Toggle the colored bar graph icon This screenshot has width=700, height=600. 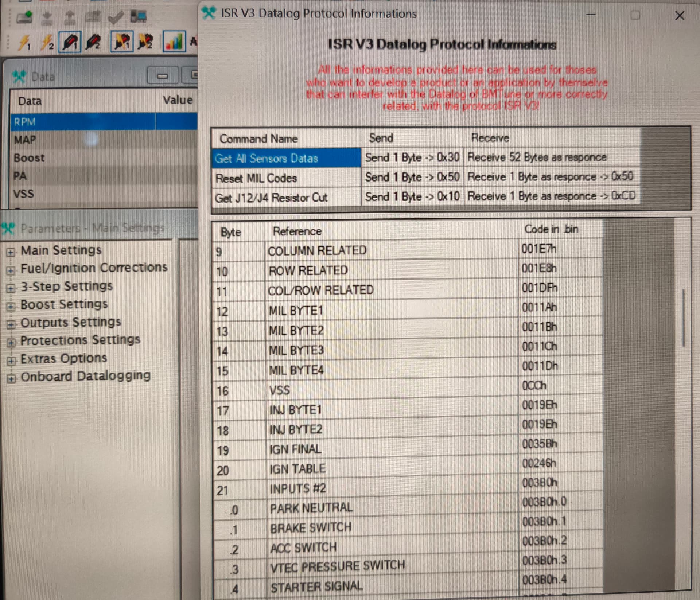click(174, 42)
